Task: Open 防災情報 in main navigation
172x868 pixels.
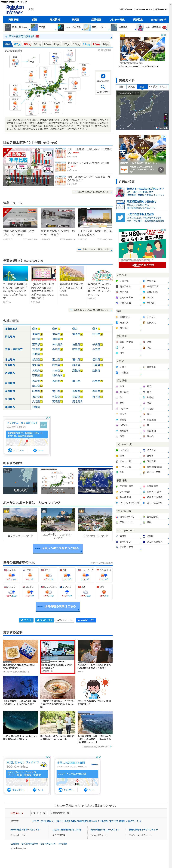Action: point(55,20)
